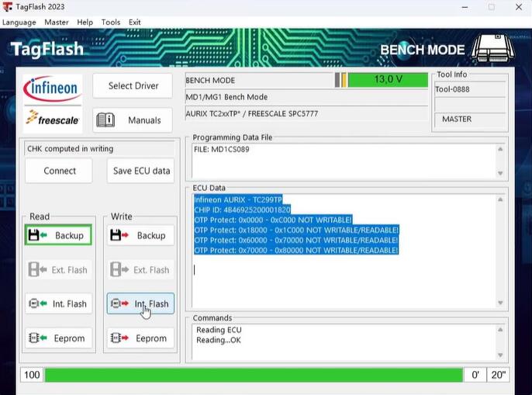The height and width of the screenshot is (395, 532).
Task: Click up arrow of ECU Data scrollbar
Action: click(500, 199)
